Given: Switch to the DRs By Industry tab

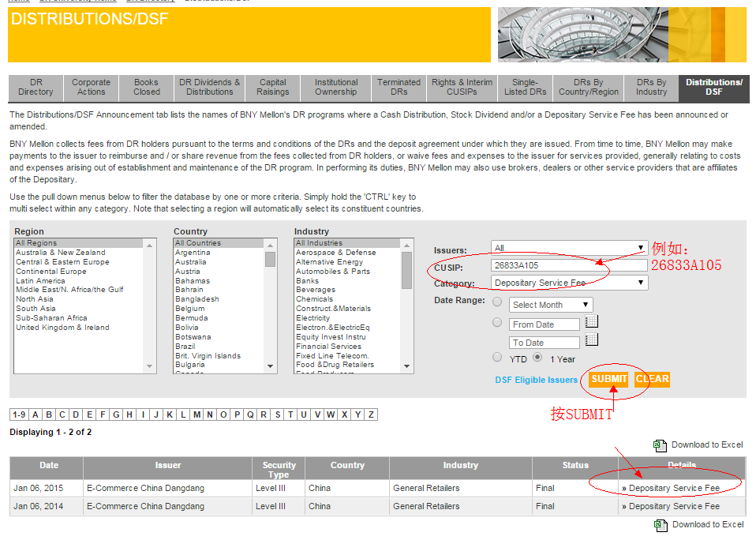Looking at the screenshot, I should click(651, 88).
